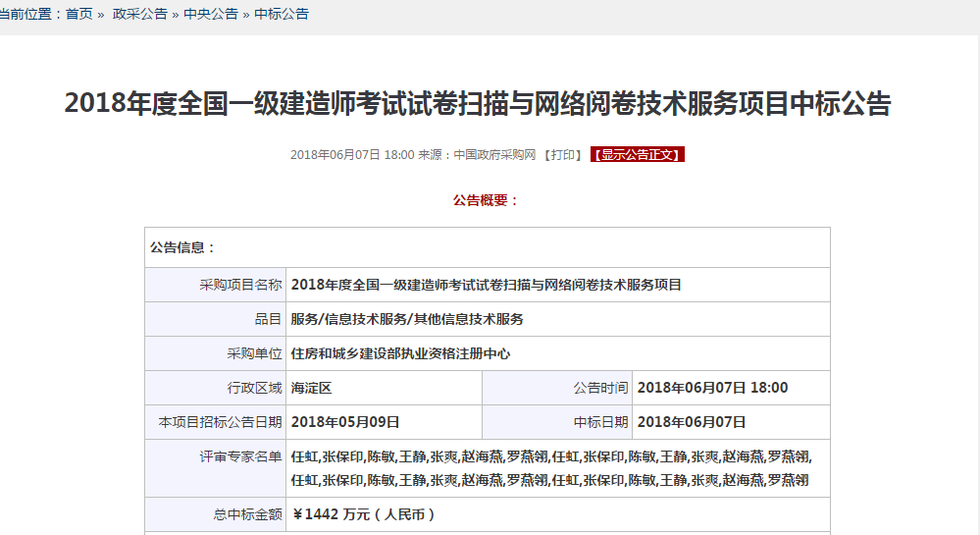Click the 海淀区 administrative region value
This screenshot has height=535, width=980.
coord(312,388)
